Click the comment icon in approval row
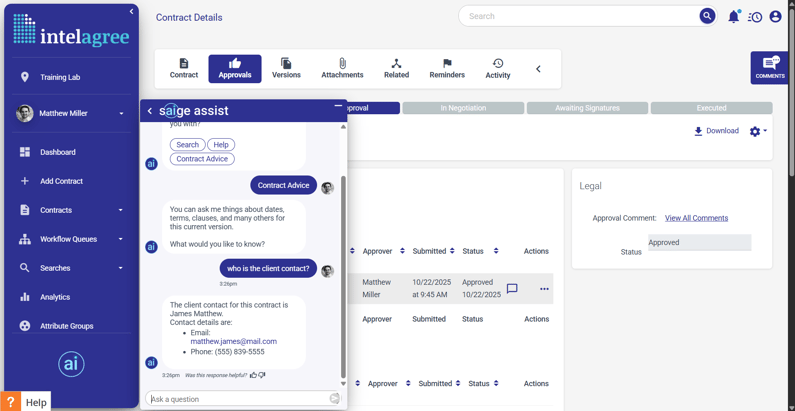 (512, 289)
